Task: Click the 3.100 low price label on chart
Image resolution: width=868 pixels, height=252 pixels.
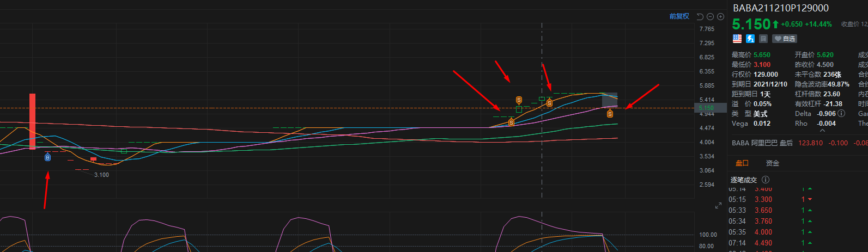Action: pyautogui.click(x=101, y=175)
